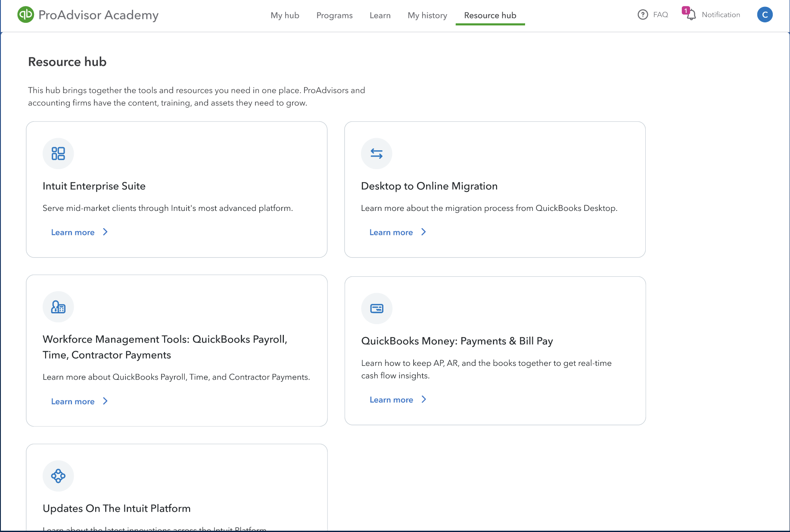Click the Notification bell icon

click(x=691, y=15)
